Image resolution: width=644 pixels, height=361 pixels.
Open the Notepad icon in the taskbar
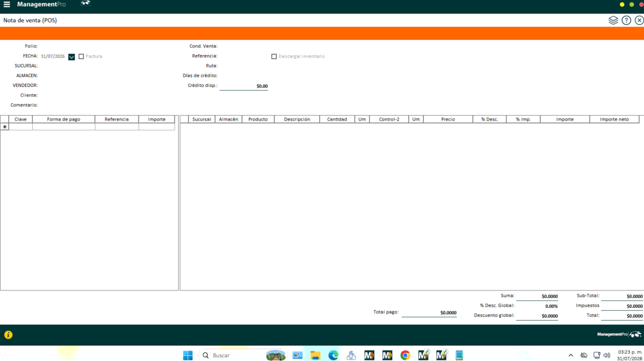(x=459, y=355)
